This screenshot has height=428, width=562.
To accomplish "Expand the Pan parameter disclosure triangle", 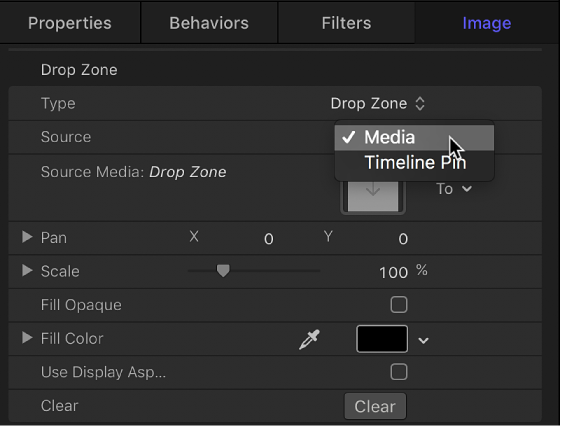I will [x=27, y=237].
